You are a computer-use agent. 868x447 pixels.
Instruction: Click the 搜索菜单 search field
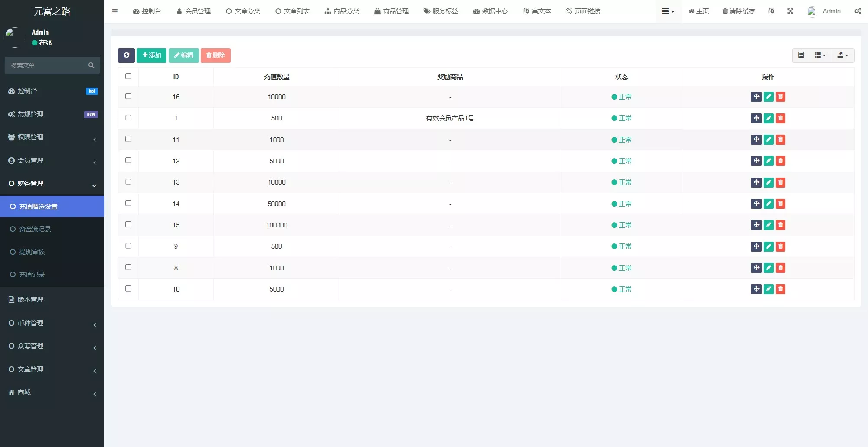(x=48, y=65)
